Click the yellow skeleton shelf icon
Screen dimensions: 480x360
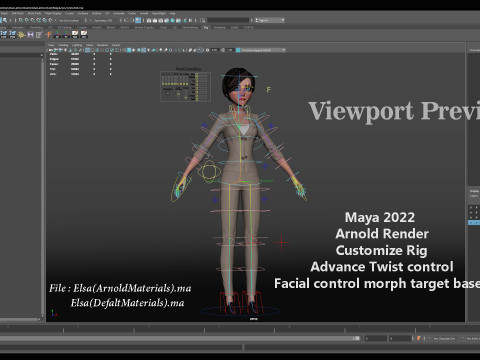[x=22, y=35]
